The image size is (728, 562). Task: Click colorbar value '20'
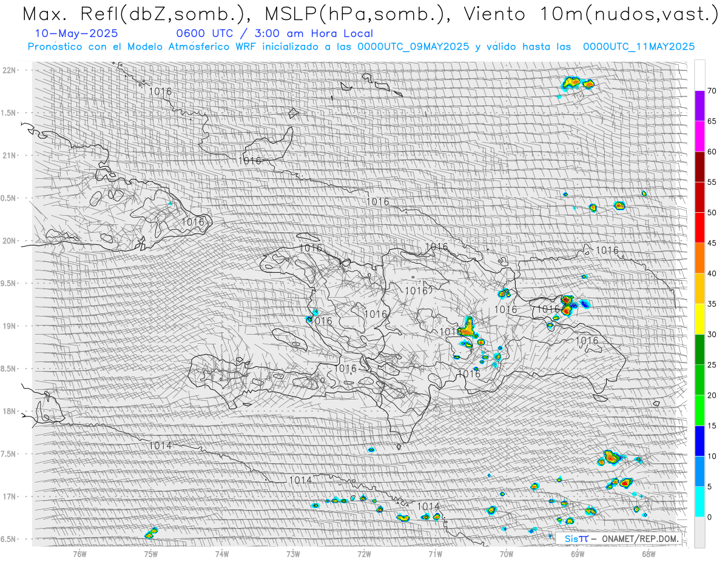coord(712,395)
